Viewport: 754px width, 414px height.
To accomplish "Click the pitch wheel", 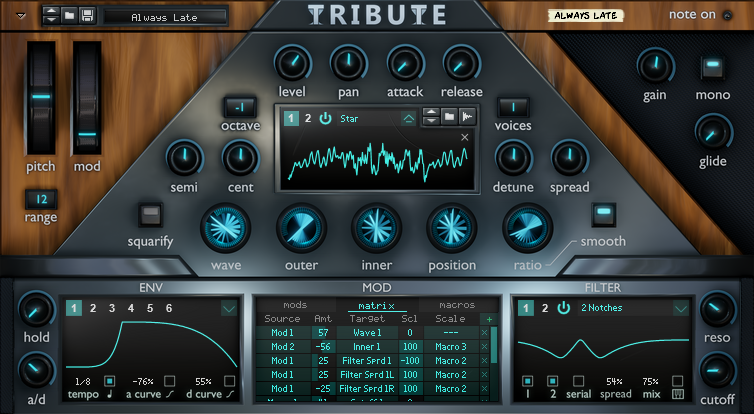I will pyautogui.click(x=41, y=98).
